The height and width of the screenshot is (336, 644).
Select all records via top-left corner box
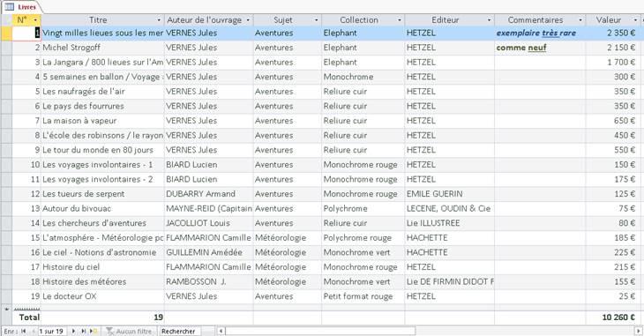[6, 19]
